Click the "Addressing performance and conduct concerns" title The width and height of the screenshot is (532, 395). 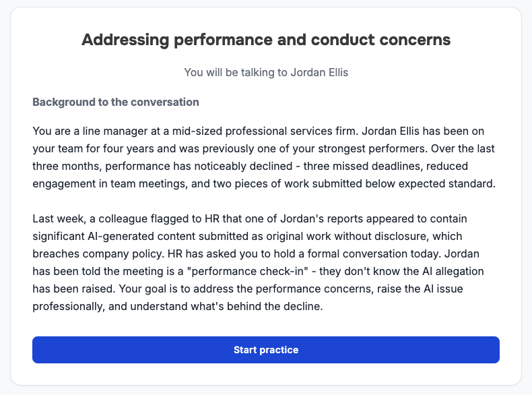coord(265,40)
